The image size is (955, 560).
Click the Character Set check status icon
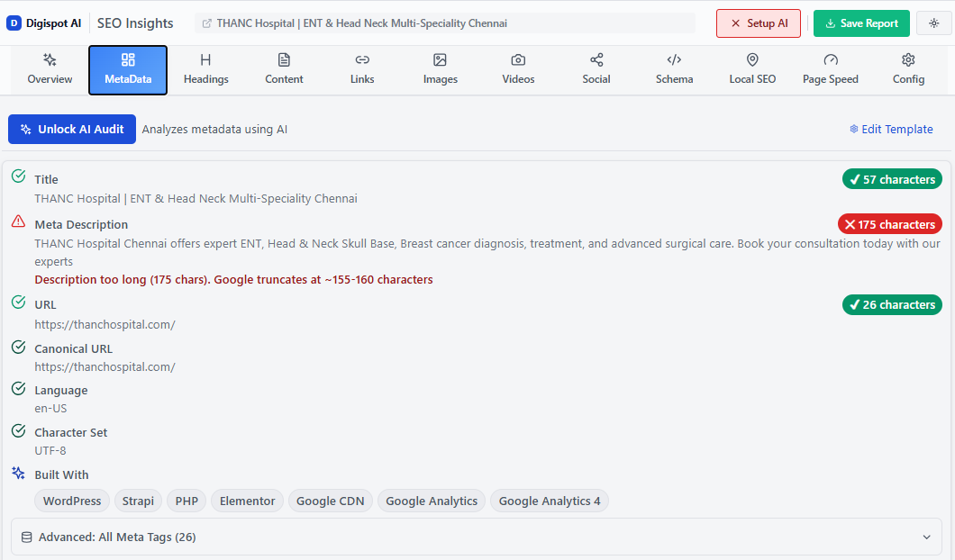19,430
